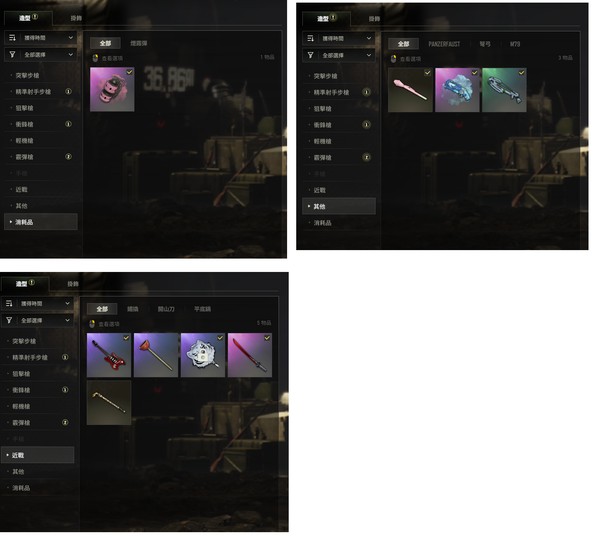Click the 煙霧彈 tab label
The image size is (597, 540).
tap(139, 43)
